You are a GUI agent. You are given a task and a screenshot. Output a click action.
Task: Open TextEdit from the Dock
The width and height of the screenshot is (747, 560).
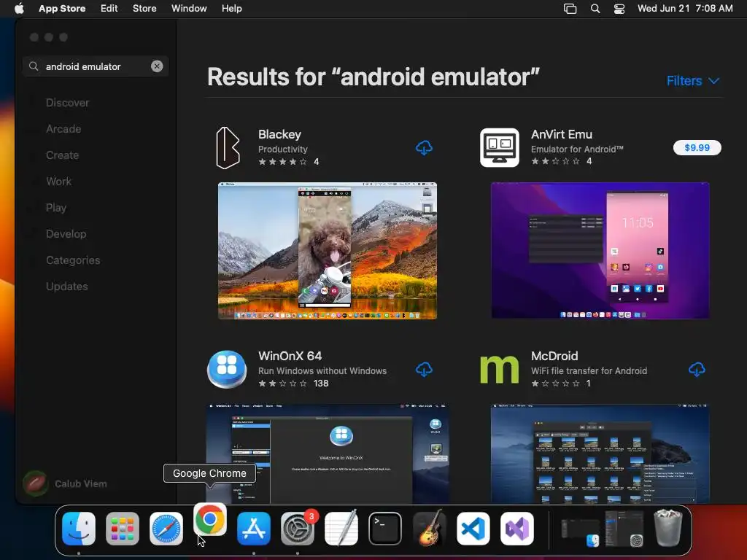click(341, 529)
